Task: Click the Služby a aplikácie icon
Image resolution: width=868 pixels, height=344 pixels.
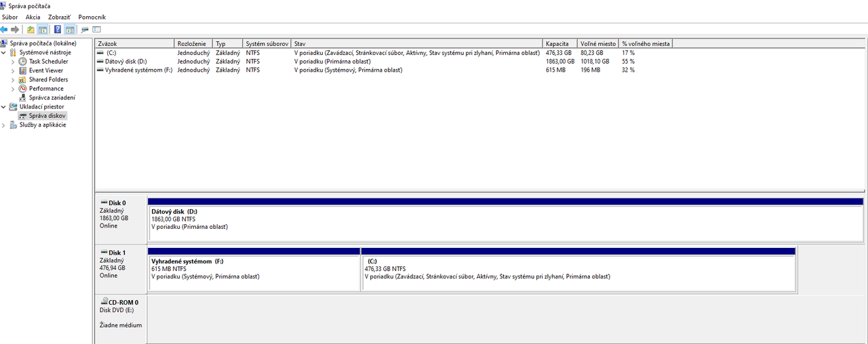Action: (14, 125)
